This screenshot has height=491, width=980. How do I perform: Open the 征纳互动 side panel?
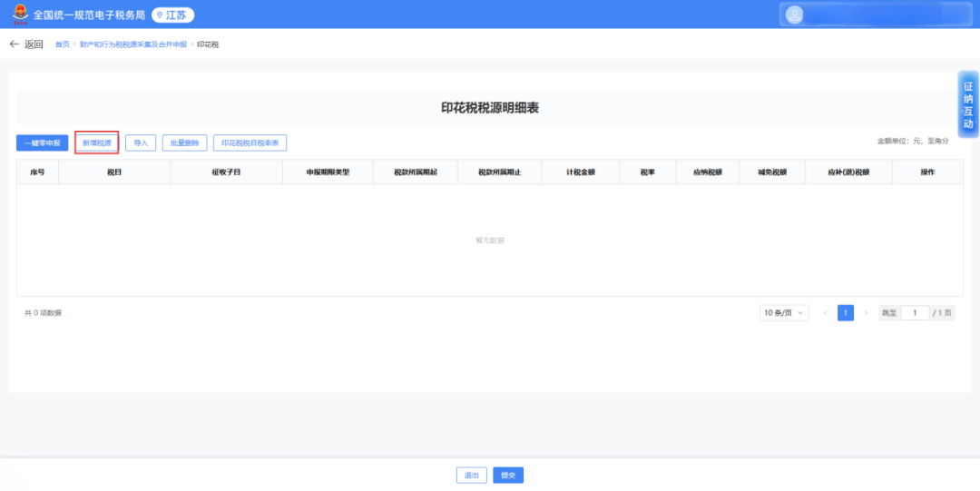point(968,104)
